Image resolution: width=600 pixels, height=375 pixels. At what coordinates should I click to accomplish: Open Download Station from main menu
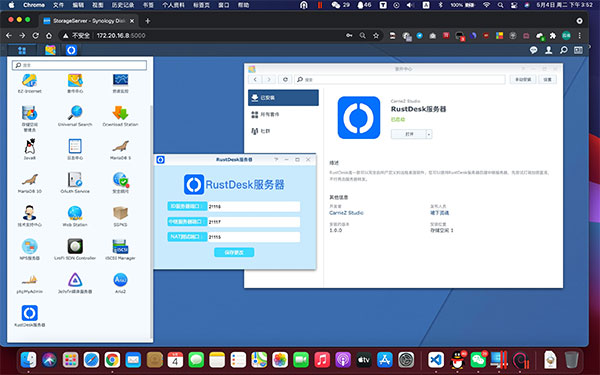(120, 116)
